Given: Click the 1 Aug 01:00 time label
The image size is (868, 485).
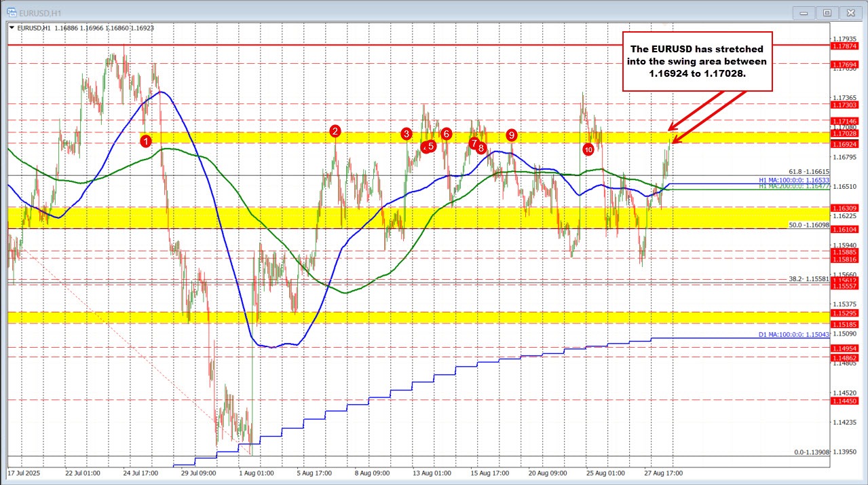Looking at the screenshot, I should 257,472.
